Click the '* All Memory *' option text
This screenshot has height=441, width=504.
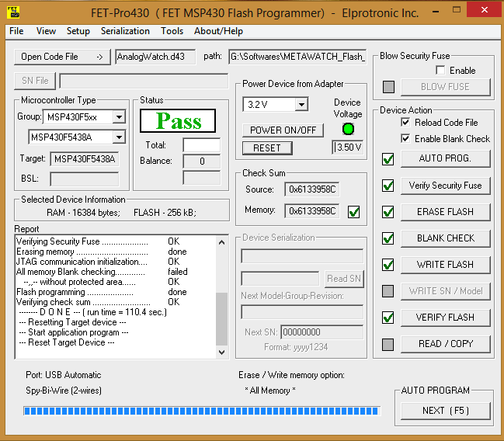click(x=270, y=391)
